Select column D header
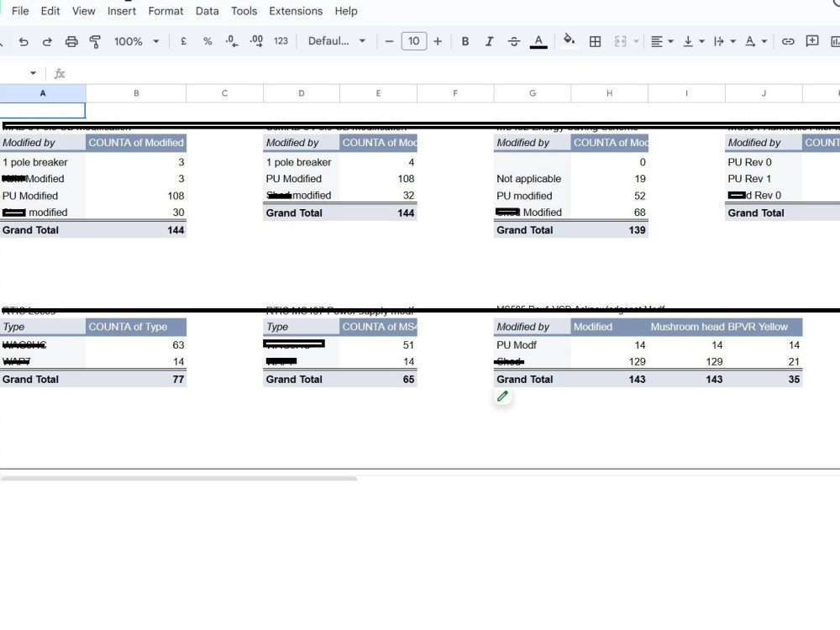 click(302, 93)
